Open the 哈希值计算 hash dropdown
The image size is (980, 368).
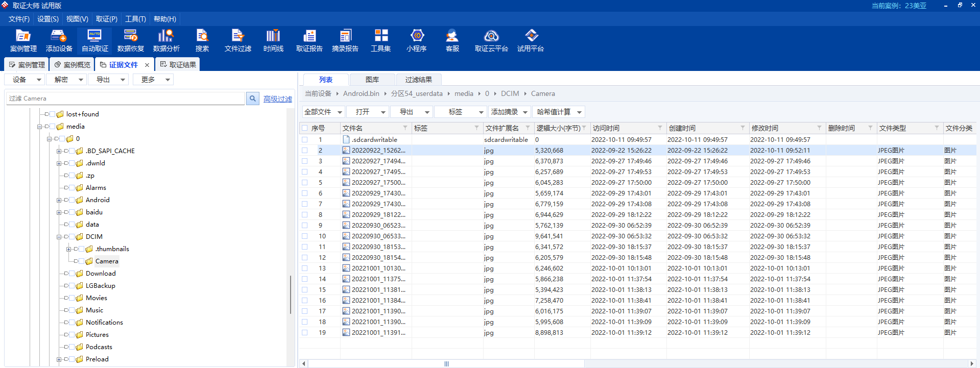(559, 112)
